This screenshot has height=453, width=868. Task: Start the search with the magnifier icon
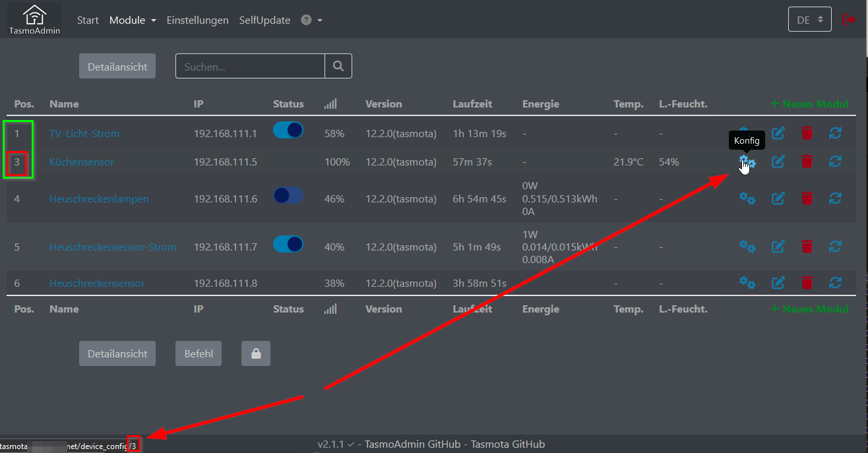pos(338,66)
